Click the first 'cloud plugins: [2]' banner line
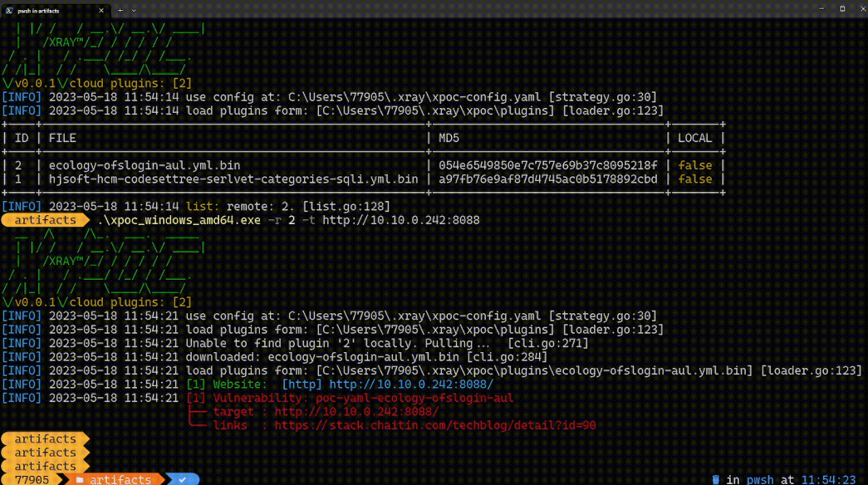Viewport: 868px width, 485px height. pyautogui.click(x=130, y=84)
